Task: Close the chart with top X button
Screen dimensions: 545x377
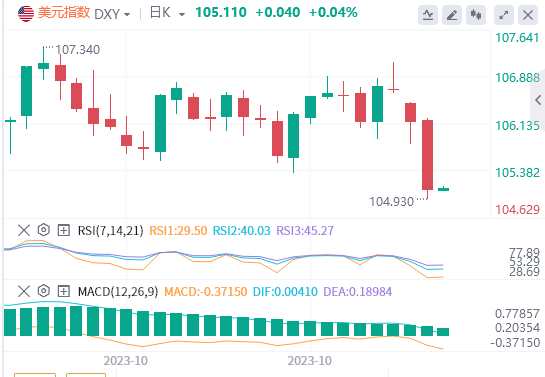Action: [x=528, y=15]
